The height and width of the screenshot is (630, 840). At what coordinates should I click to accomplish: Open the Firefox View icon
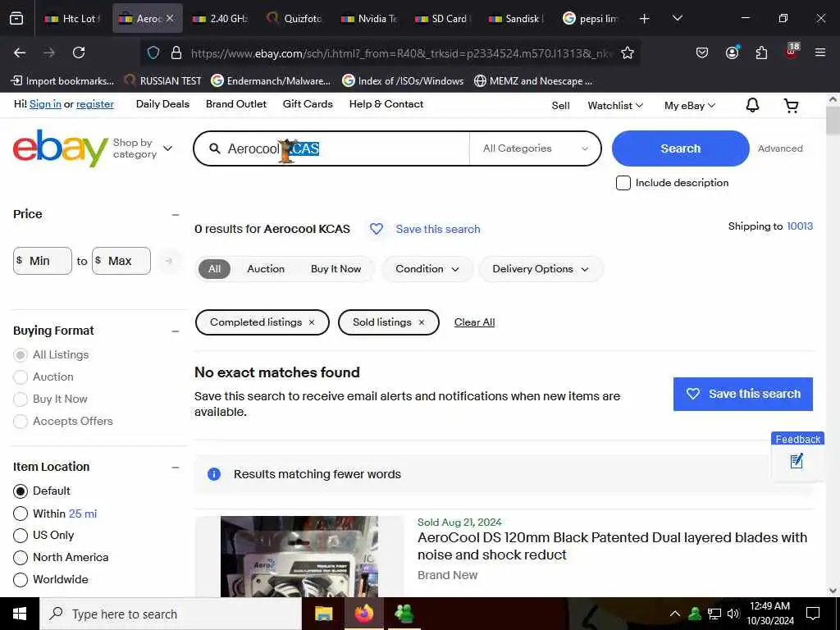pos(16,19)
